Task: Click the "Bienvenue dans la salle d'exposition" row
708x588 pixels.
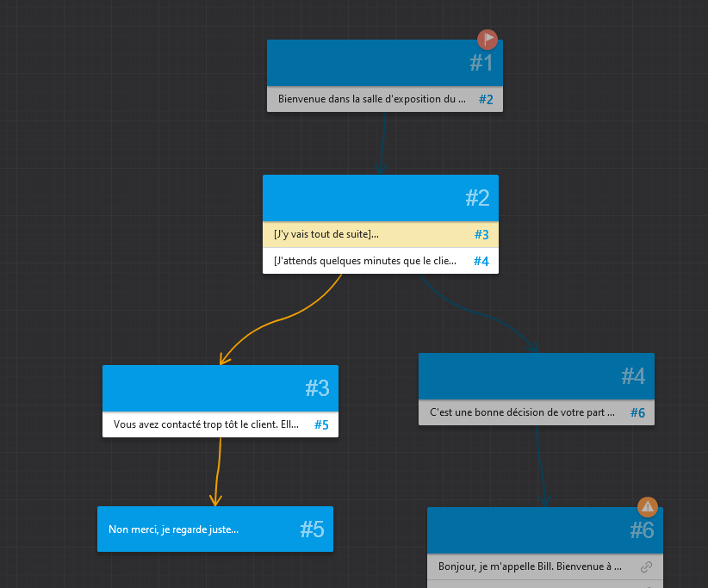Action: [371, 99]
